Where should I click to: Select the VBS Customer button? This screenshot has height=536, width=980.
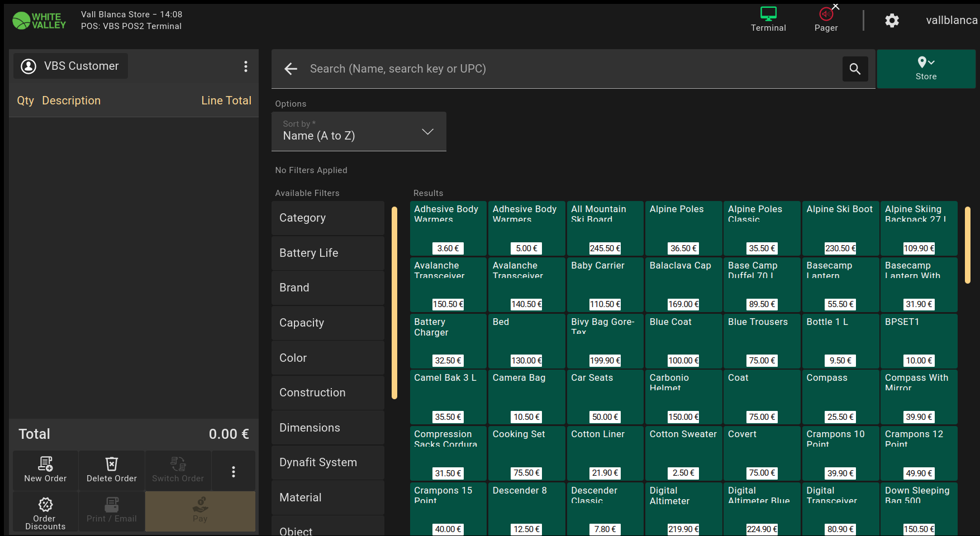pyautogui.click(x=71, y=66)
